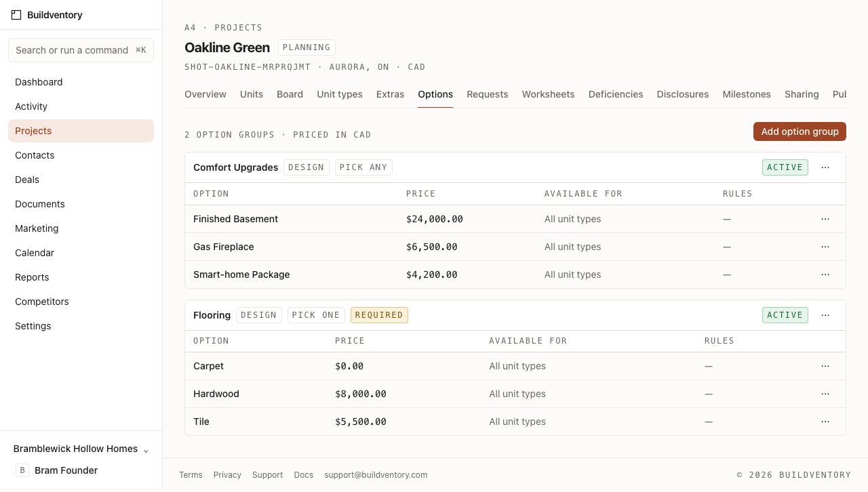Click the PICK ONE badge
Image resolution: width=868 pixels, height=492 pixels.
tap(316, 315)
